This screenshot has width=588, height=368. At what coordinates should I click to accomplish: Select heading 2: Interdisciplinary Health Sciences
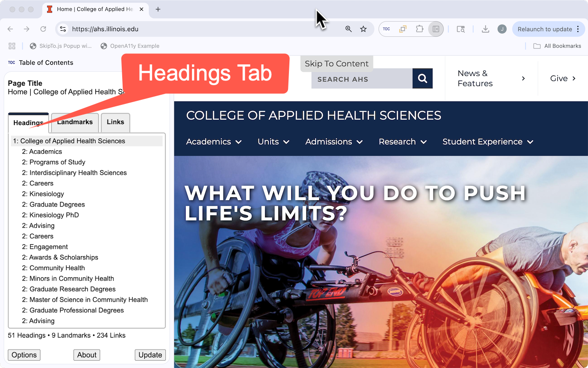point(74,173)
